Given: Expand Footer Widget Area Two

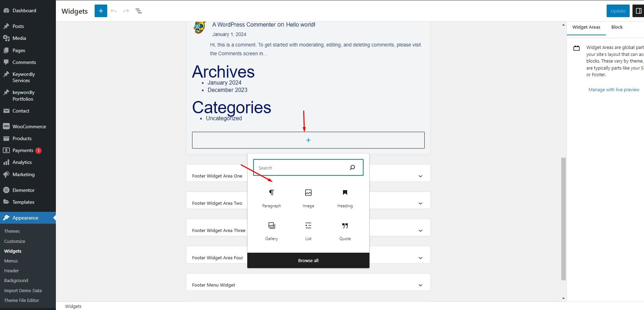Looking at the screenshot, I should pyautogui.click(x=420, y=203).
